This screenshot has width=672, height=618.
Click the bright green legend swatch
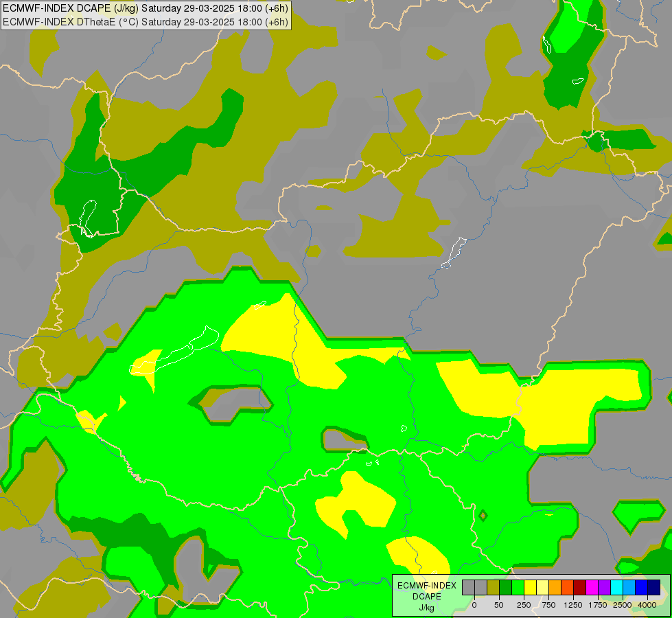click(518, 588)
